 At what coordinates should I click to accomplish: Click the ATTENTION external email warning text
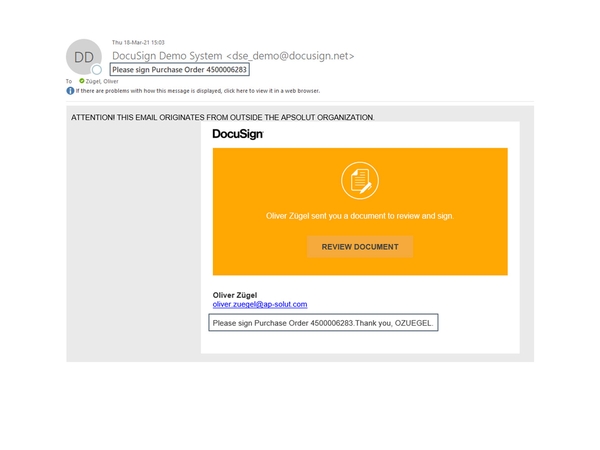[x=222, y=118]
